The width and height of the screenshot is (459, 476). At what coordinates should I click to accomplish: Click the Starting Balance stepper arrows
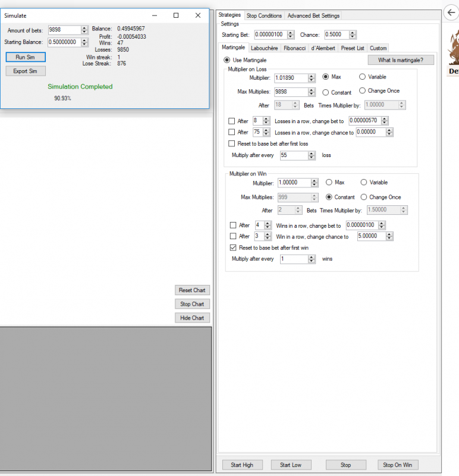(x=84, y=42)
